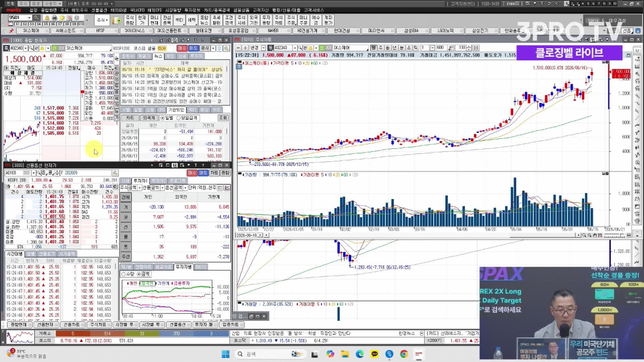
Task: Switch to the 뉴스 tab
Action: 158,56
